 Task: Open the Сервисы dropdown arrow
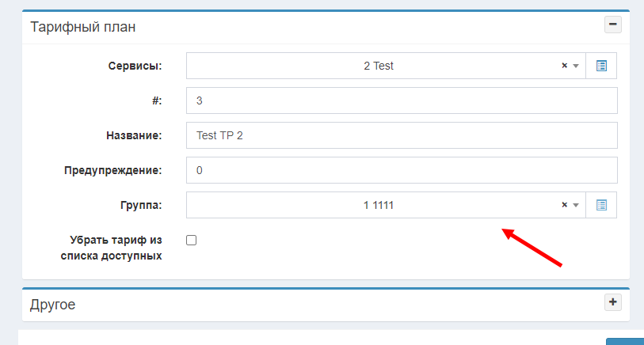point(577,66)
